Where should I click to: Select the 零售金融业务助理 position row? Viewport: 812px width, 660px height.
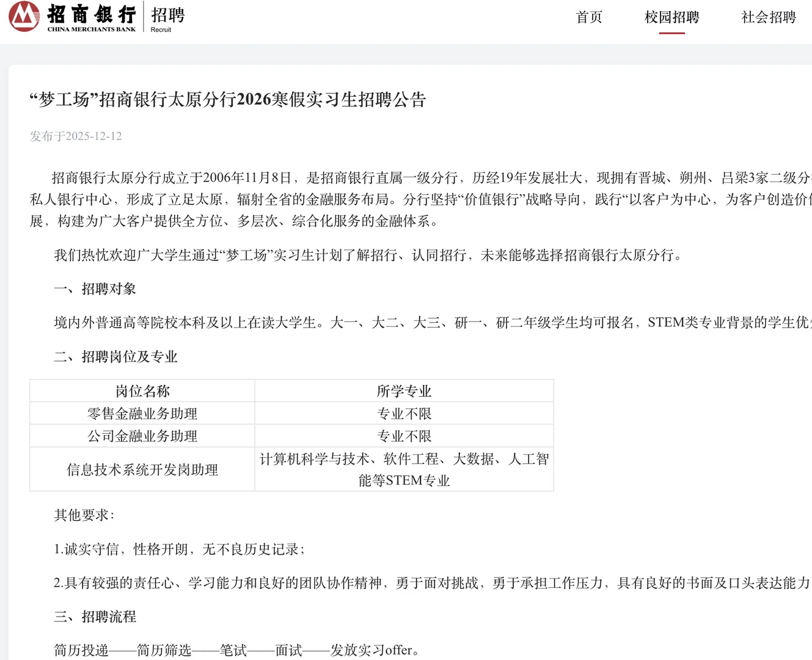142,413
